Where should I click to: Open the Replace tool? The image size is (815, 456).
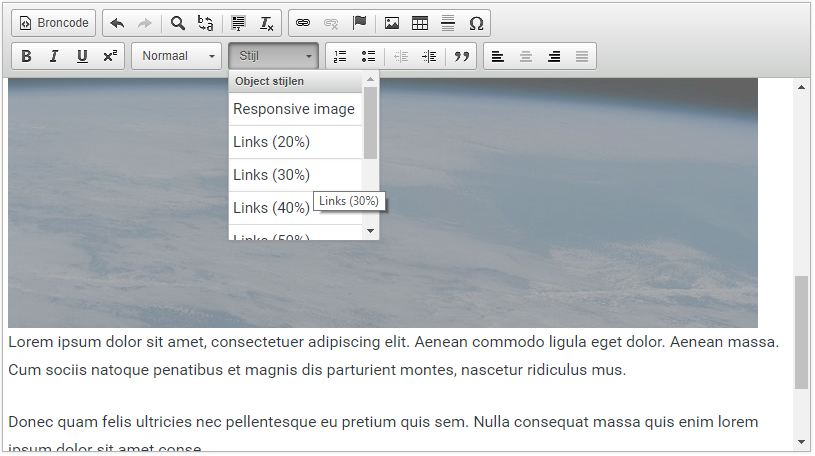(x=205, y=23)
